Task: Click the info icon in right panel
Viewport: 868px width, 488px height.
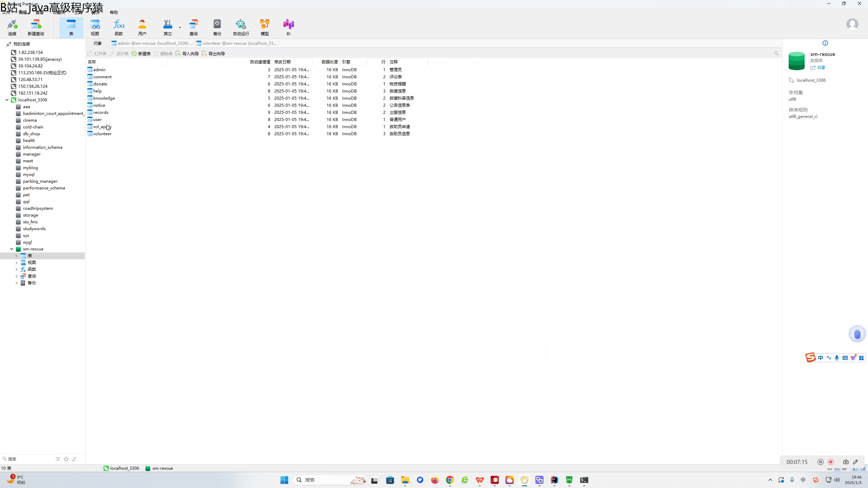Action: [825, 43]
